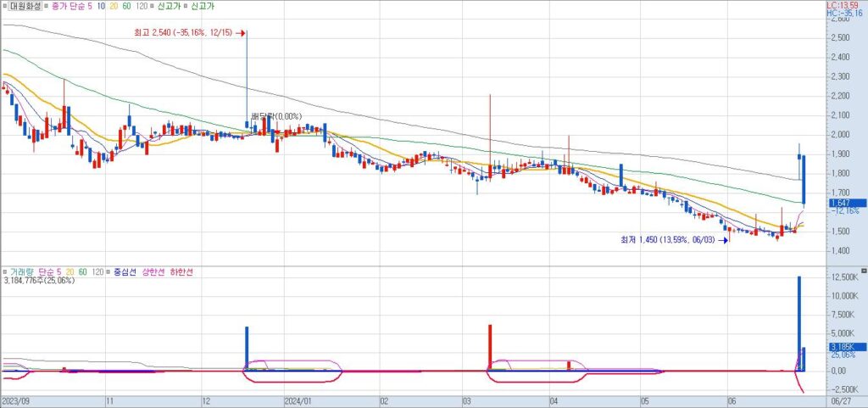
Task: Click the 12,500K volume axis label
Action: coord(843,277)
